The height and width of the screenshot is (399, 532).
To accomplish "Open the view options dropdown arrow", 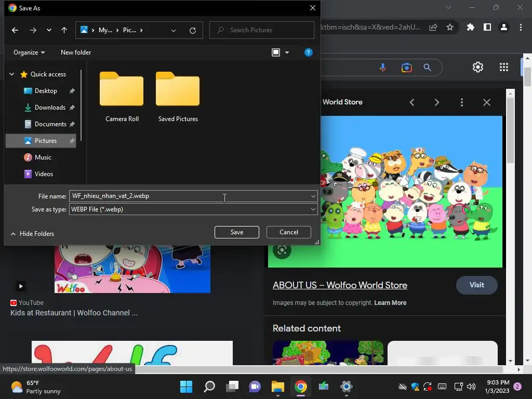I will click(x=287, y=52).
